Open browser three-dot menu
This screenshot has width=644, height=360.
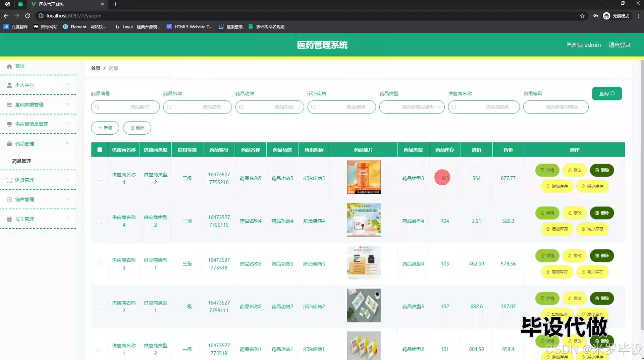coord(639,16)
